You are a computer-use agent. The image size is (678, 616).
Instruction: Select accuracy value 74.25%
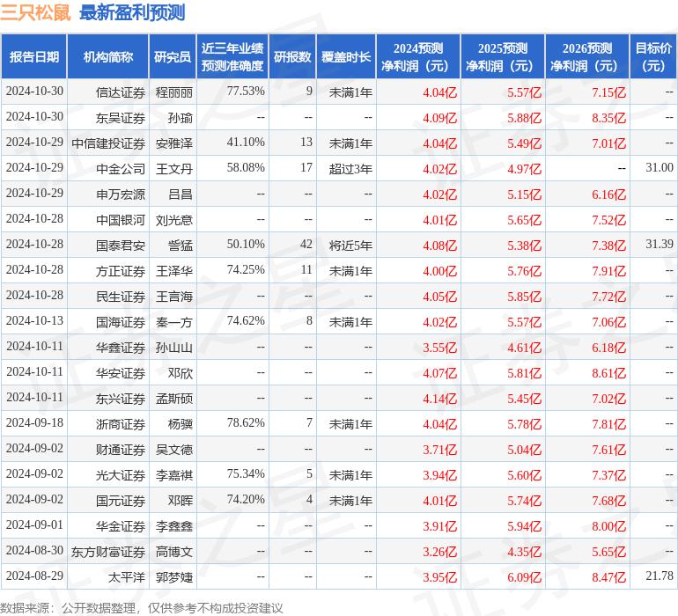[x=246, y=270]
